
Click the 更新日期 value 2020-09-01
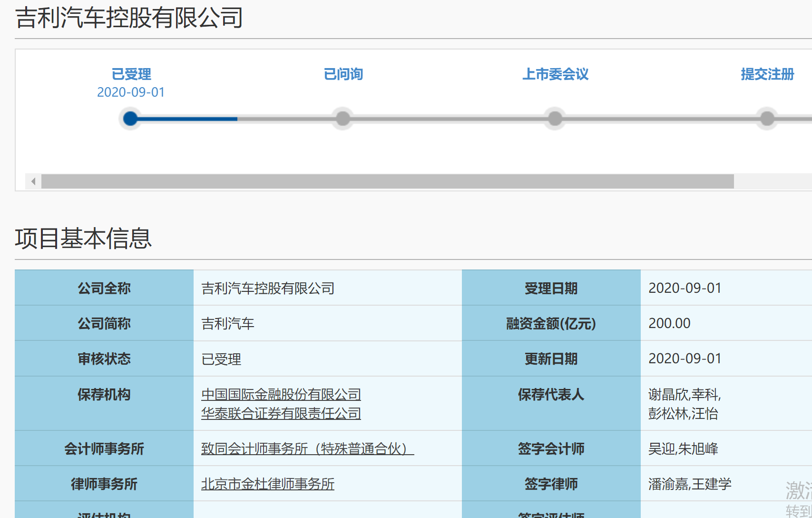[685, 359]
